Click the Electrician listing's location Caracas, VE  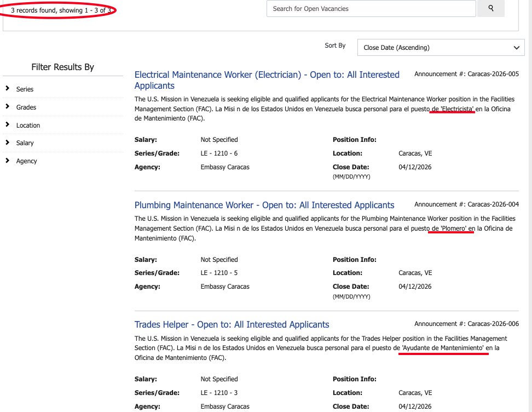(x=415, y=153)
